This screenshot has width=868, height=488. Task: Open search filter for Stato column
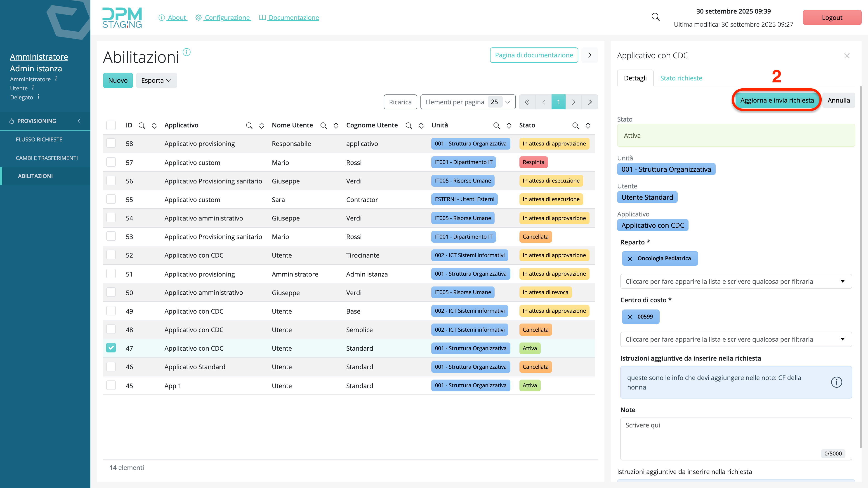[576, 126]
